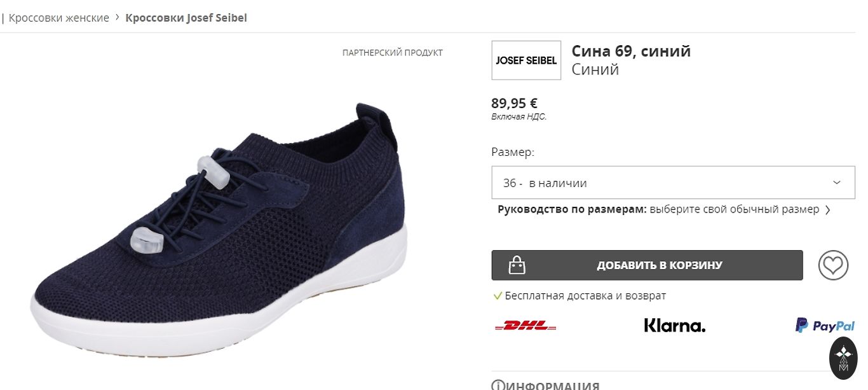Click the info icon beside Информация
This screenshot has height=390, width=868.
coord(498,386)
